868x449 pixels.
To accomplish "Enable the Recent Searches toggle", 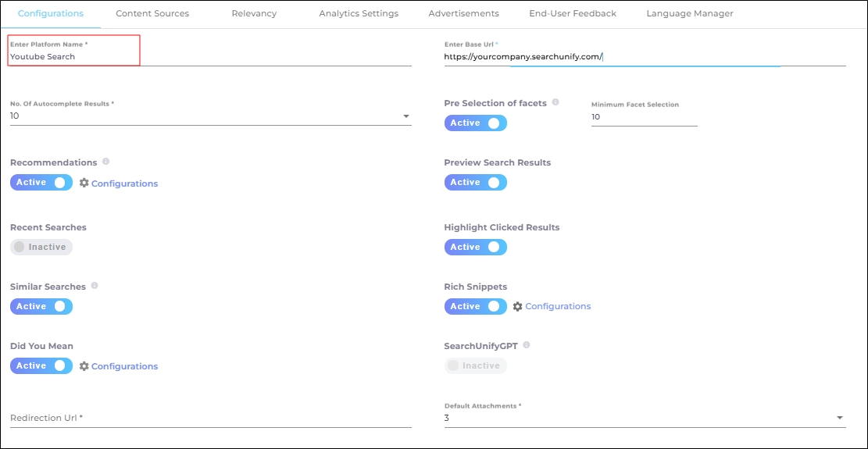I will pyautogui.click(x=41, y=247).
